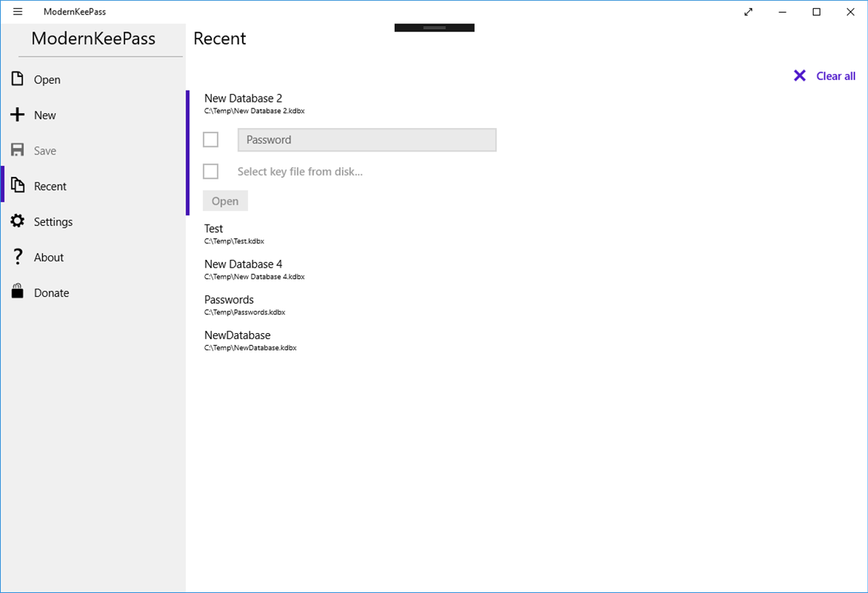Image resolution: width=868 pixels, height=593 pixels.
Task: Open Settings via the gear icon
Action: pos(17,221)
